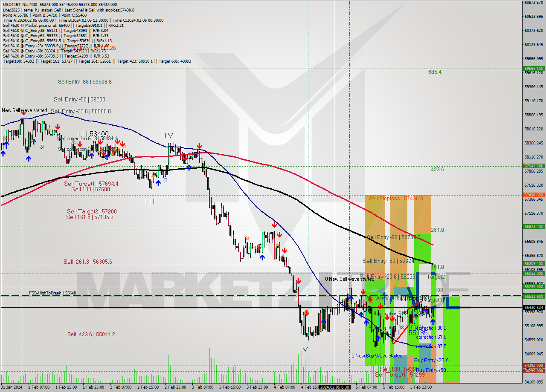Click the 'Sell Entry -23.6 | 58988.8' label
546x392 pixels.
pyautogui.click(x=81, y=111)
